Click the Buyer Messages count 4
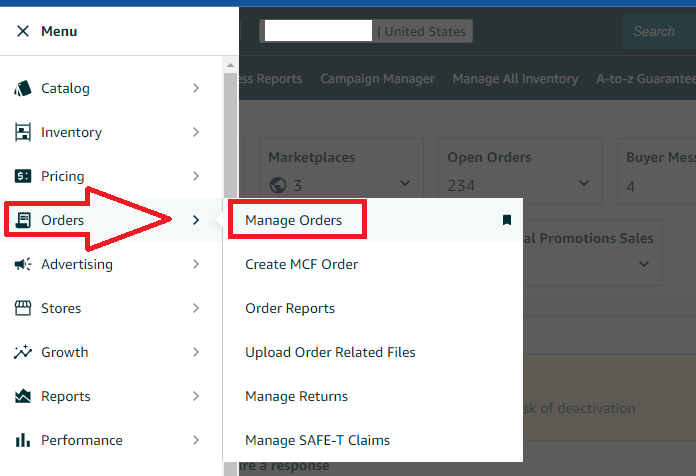Image resolution: width=696 pixels, height=476 pixels. (x=630, y=186)
